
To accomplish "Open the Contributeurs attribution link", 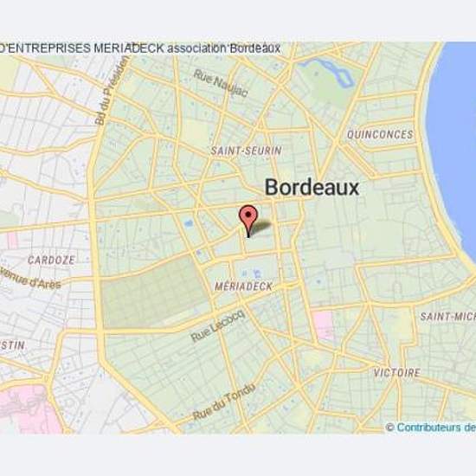I will tap(434, 428).
